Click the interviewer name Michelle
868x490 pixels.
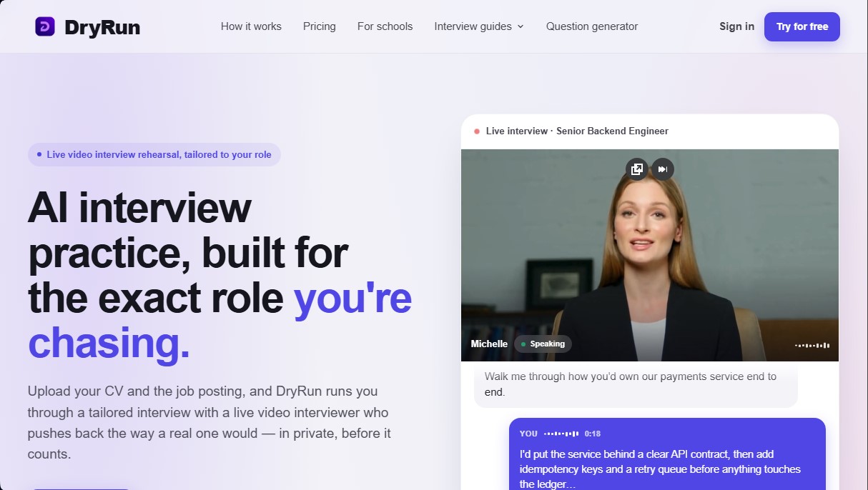tap(489, 344)
